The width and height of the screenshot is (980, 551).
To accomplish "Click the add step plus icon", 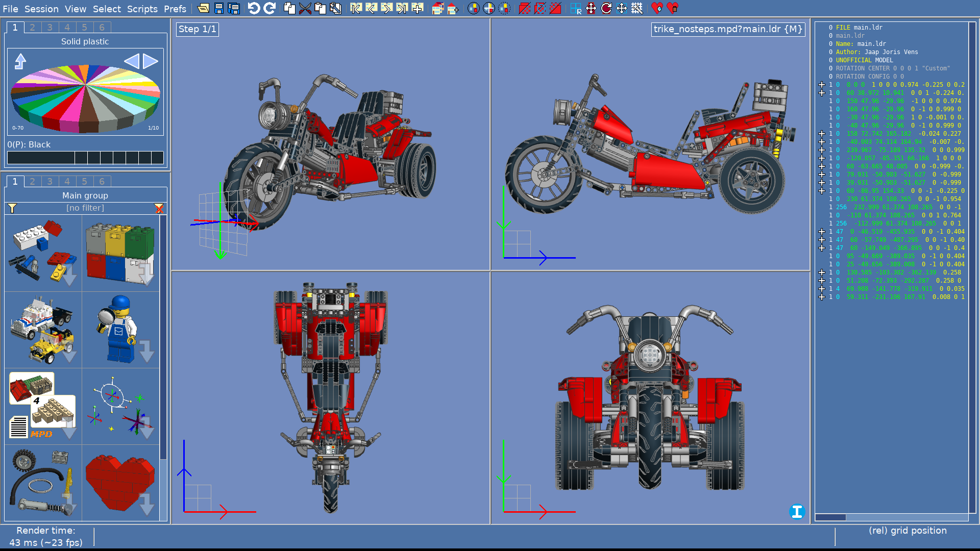I will (418, 8).
